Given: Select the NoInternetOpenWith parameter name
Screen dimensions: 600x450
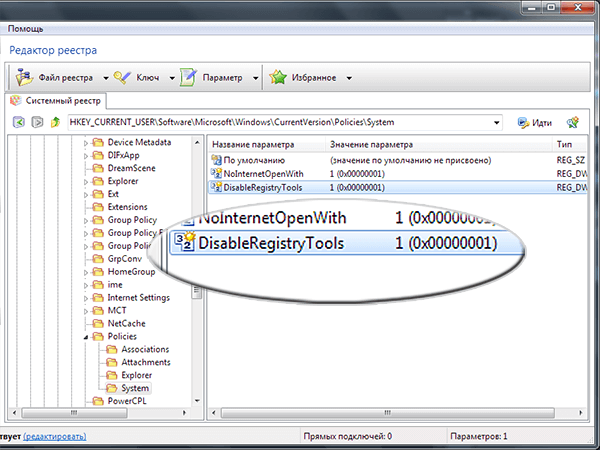Looking at the screenshot, I should [263, 174].
